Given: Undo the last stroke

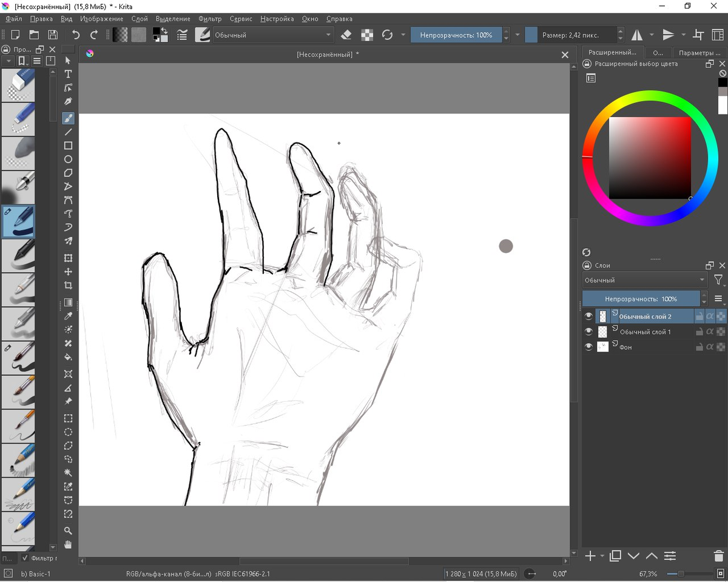Looking at the screenshot, I should [76, 35].
